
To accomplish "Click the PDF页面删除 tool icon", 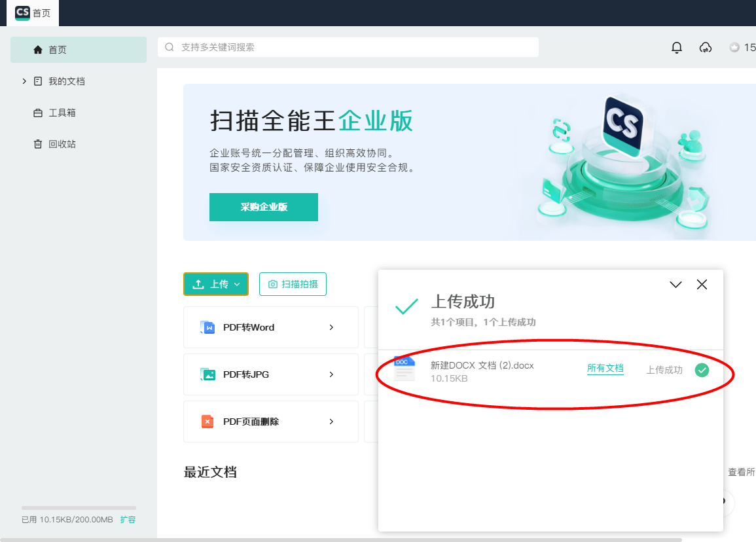I will [x=207, y=422].
